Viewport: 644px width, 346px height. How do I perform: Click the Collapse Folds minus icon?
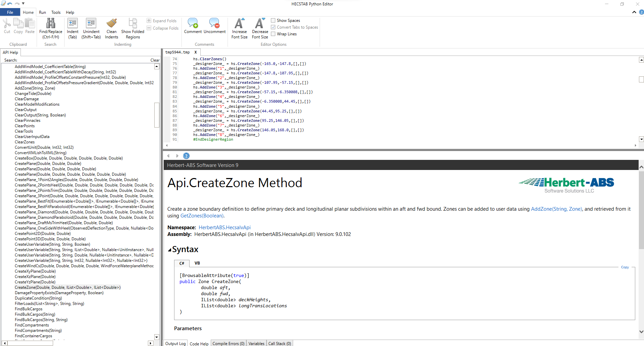click(x=149, y=28)
